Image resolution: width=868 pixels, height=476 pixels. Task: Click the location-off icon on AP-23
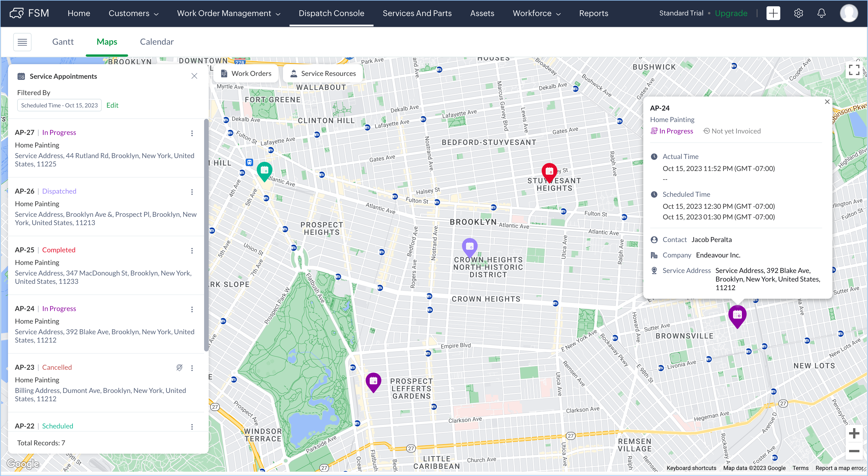179,368
